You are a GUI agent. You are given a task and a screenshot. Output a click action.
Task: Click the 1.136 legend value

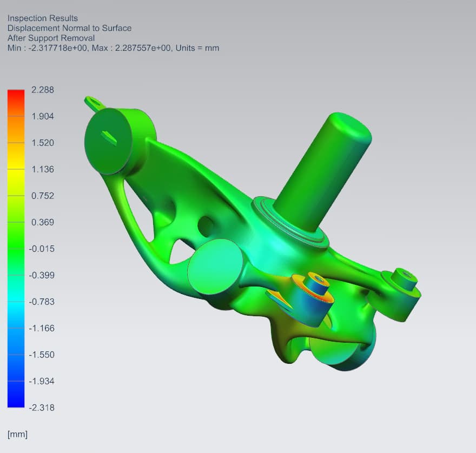(43, 169)
